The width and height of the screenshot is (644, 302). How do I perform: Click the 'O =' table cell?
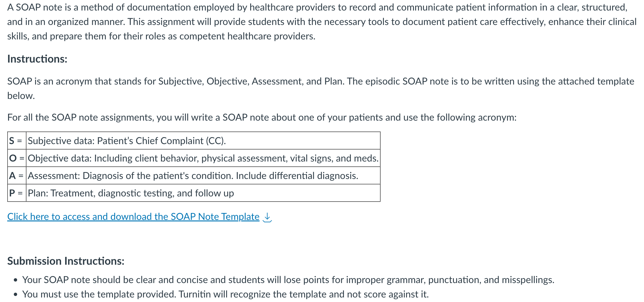pyautogui.click(x=17, y=158)
